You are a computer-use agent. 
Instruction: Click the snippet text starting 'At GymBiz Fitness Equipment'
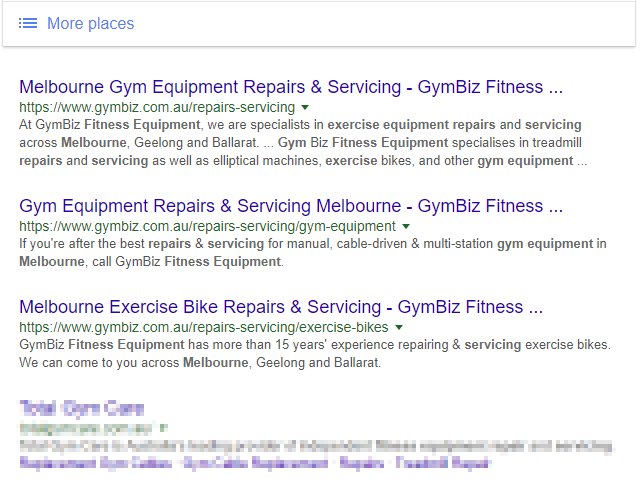[x=300, y=142]
